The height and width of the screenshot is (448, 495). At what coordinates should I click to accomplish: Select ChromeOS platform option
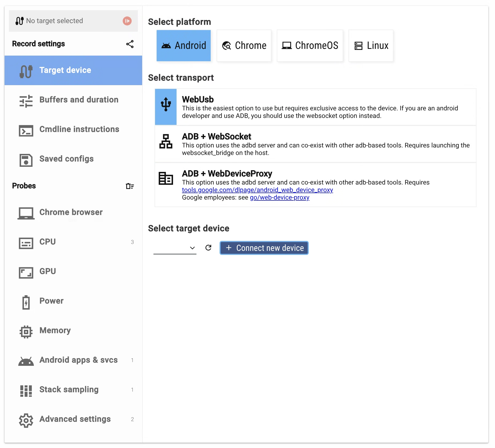click(310, 46)
